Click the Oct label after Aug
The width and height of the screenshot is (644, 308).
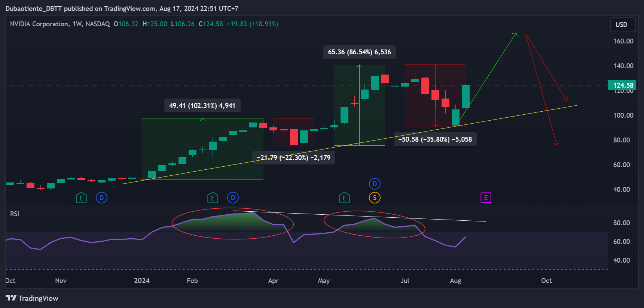[546, 281]
